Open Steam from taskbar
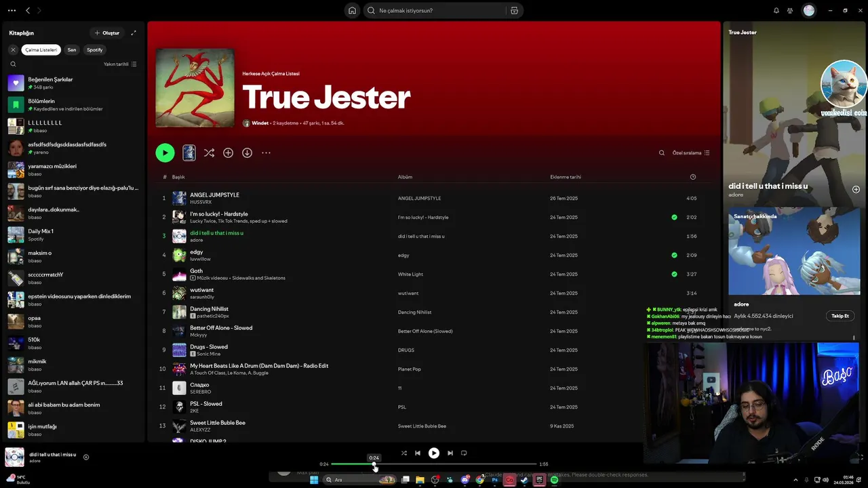This screenshot has width=868, height=488. point(524,480)
